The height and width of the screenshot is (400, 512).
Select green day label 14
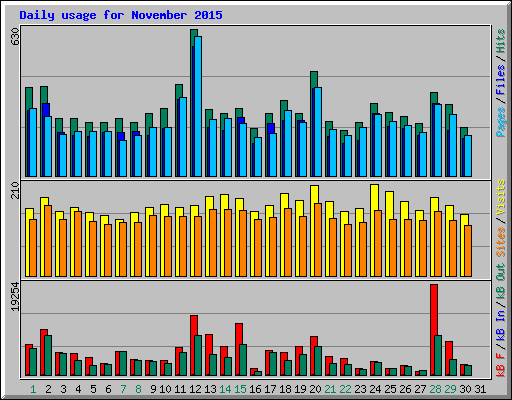tap(225, 389)
